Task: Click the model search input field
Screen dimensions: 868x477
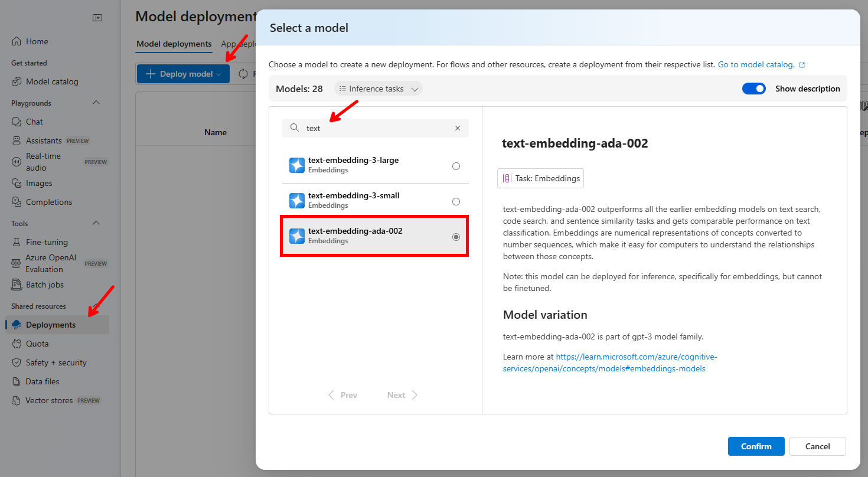Action: click(378, 128)
